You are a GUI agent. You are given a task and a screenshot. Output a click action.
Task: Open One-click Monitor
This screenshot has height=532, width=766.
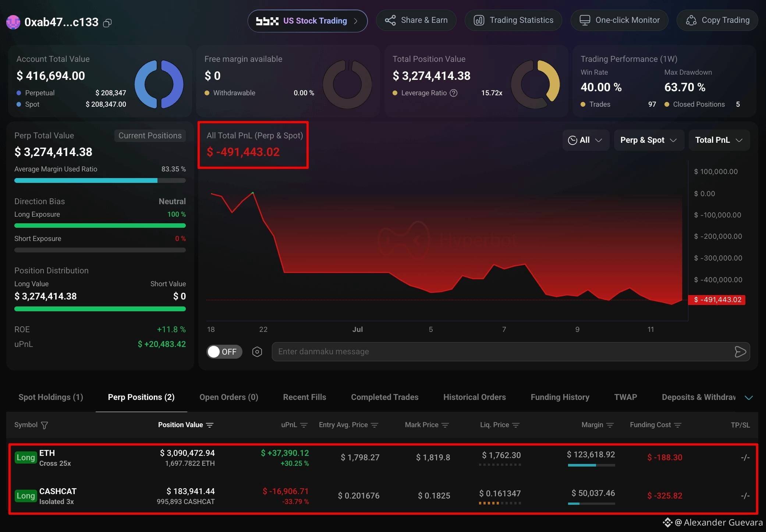tap(620, 20)
